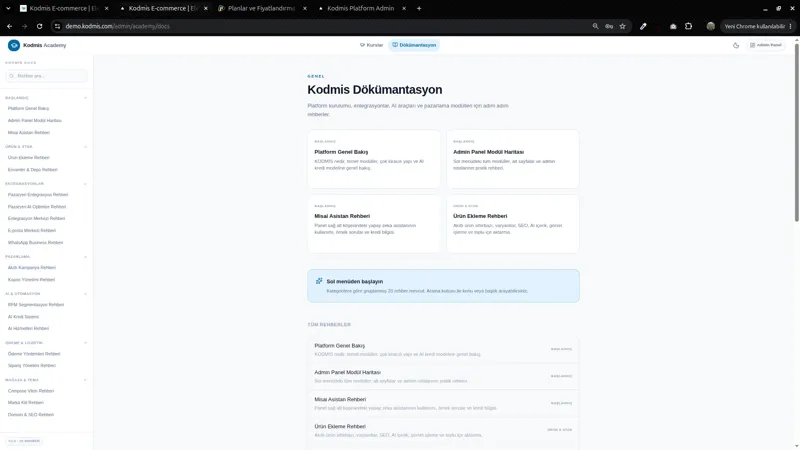
Task: Click the eyedropper extension icon
Action: click(x=643, y=27)
